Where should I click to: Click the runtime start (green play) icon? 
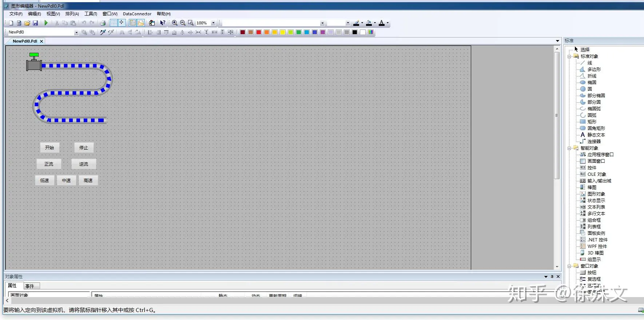pyautogui.click(x=46, y=23)
